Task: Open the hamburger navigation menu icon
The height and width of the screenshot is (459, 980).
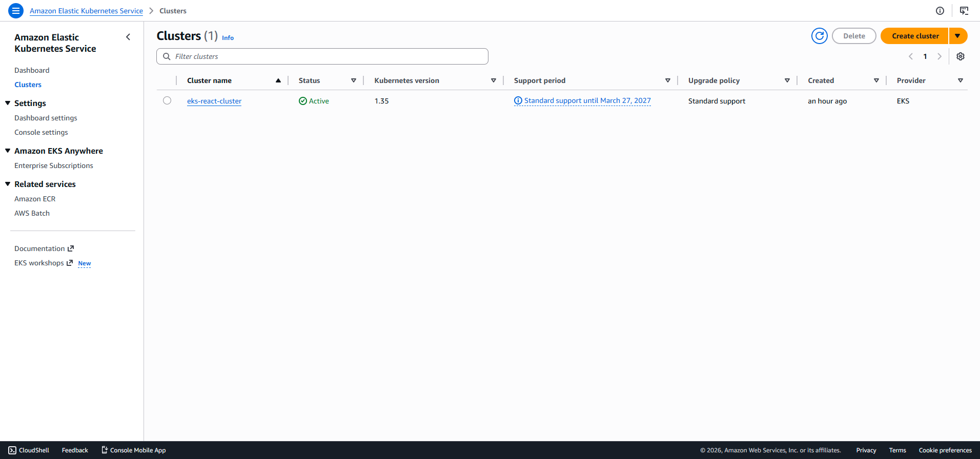Action: (16, 11)
